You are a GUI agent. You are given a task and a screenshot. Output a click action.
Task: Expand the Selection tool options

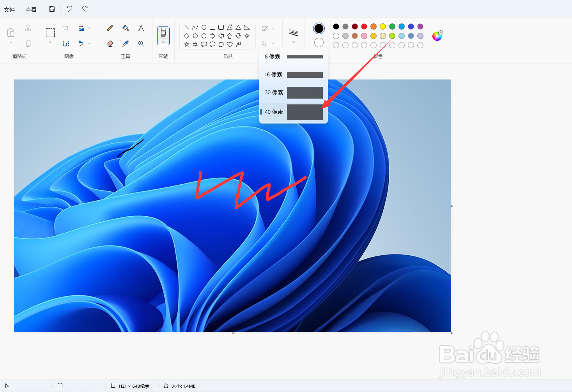[50, 42]
